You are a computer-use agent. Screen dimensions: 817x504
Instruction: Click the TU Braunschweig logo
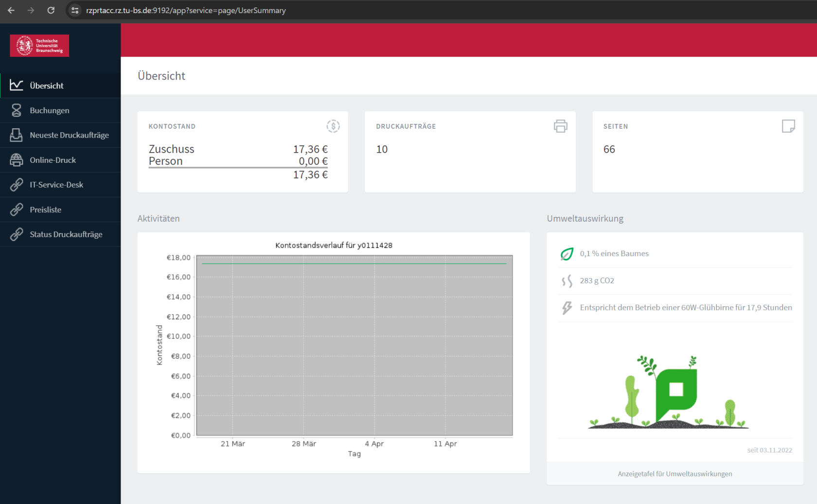tap(39, 46)
